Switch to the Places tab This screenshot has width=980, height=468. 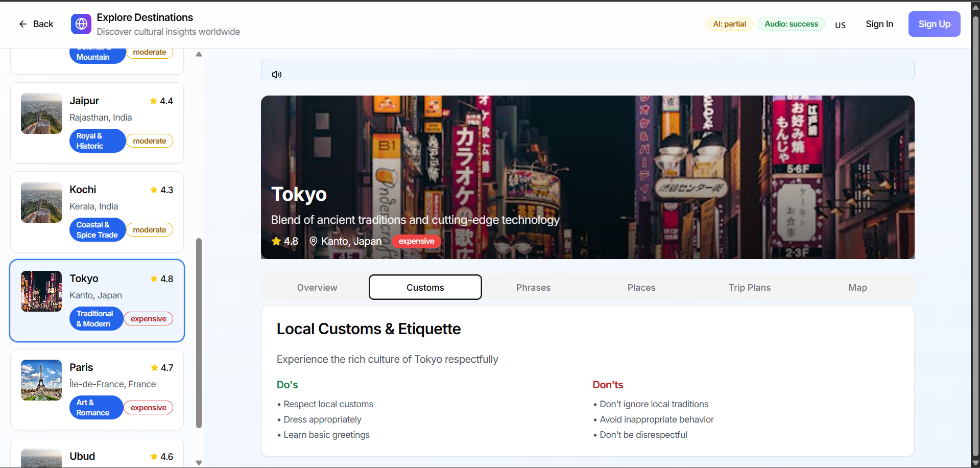tap(641, 288)
